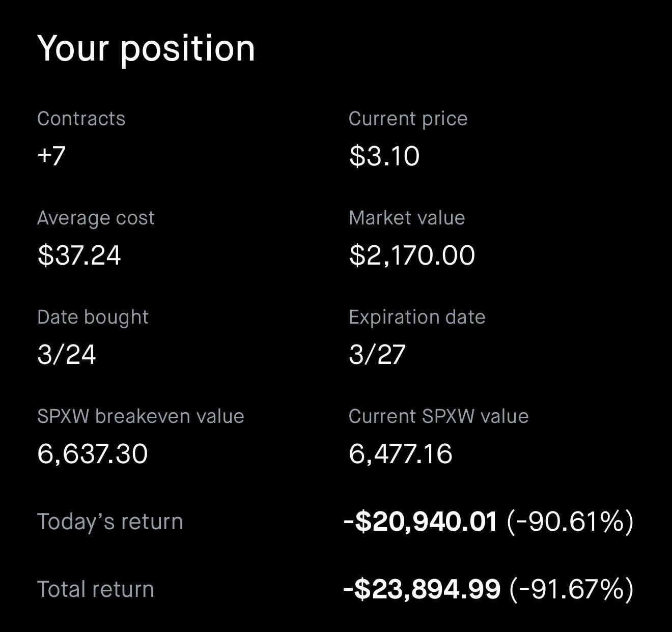The image size is (672, 632).
Task: Click the 3/27 expiration date value
Action: tap(377, 354)
